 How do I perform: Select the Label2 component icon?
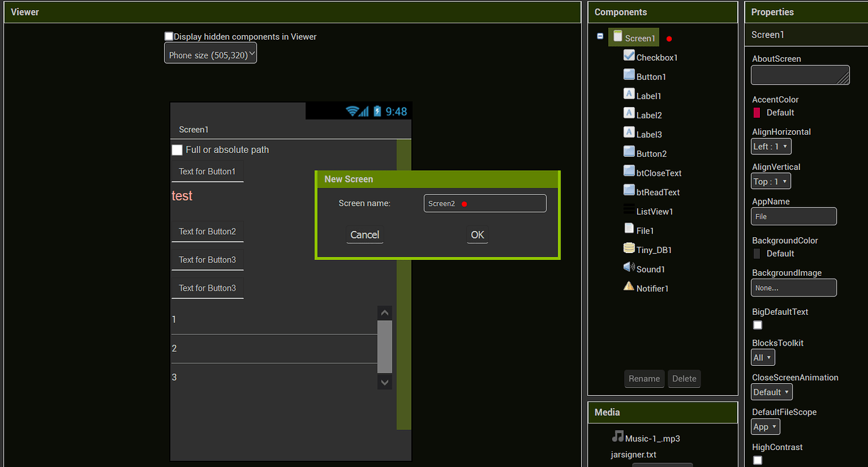629,115
